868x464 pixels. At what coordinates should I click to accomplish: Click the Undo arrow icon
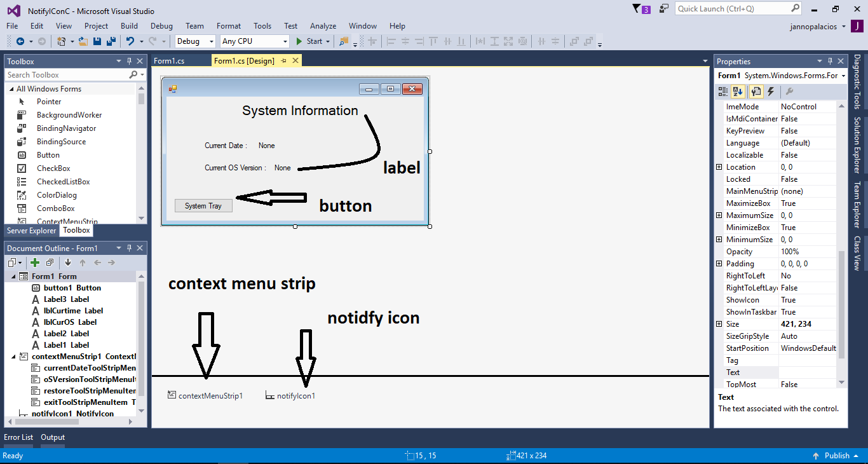(130, 41)
